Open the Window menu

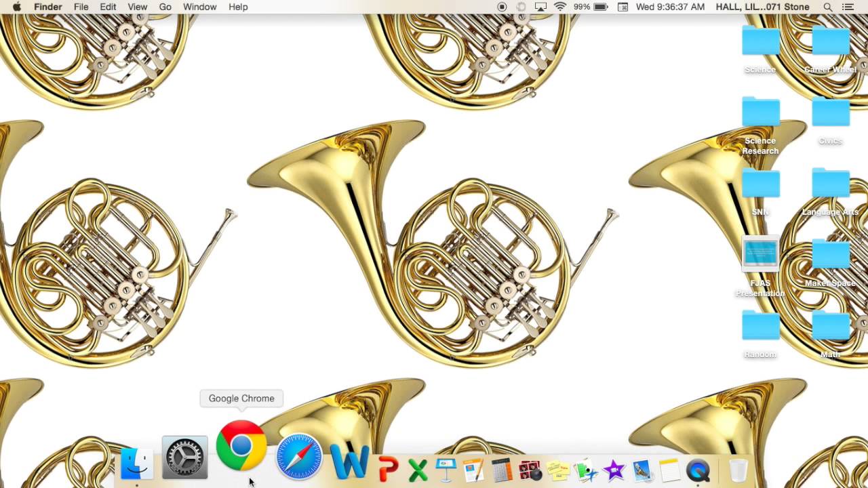pos(199,7)
